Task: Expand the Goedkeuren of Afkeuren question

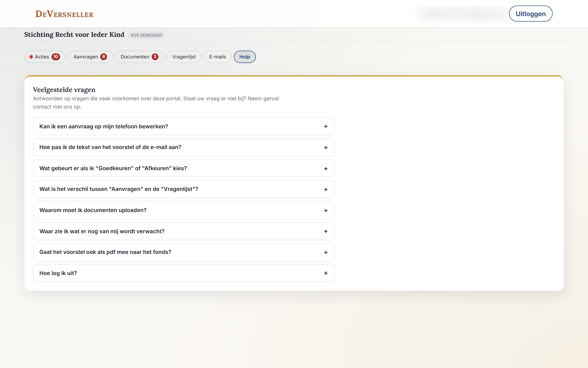Action: point(184,168)
